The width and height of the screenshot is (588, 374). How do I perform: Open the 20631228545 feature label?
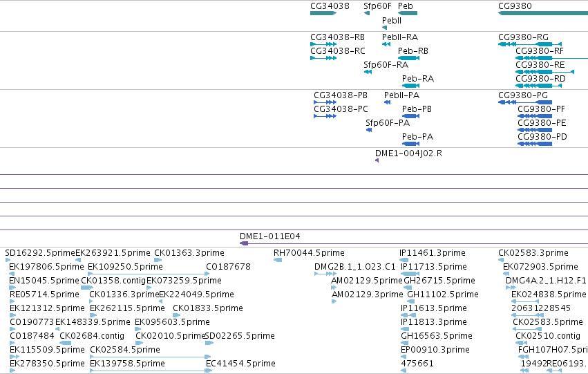pyautogui.click(x=541, y=308)
